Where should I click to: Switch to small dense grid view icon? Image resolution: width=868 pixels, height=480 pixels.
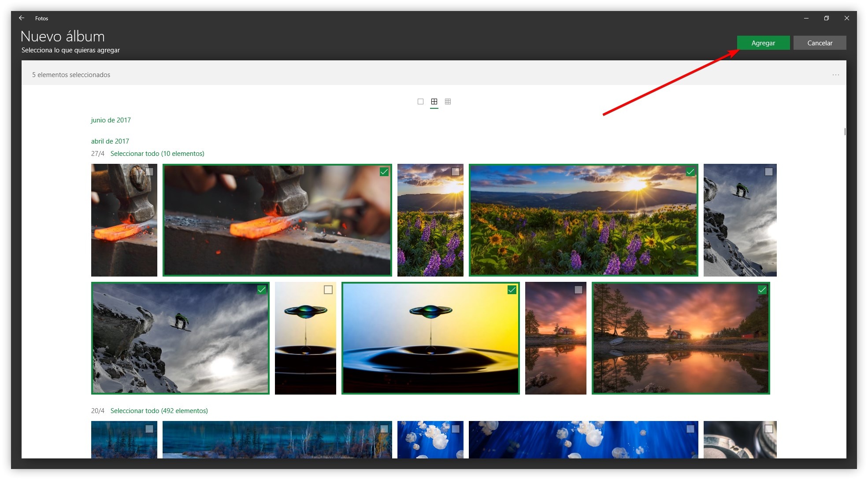[448, 102]
